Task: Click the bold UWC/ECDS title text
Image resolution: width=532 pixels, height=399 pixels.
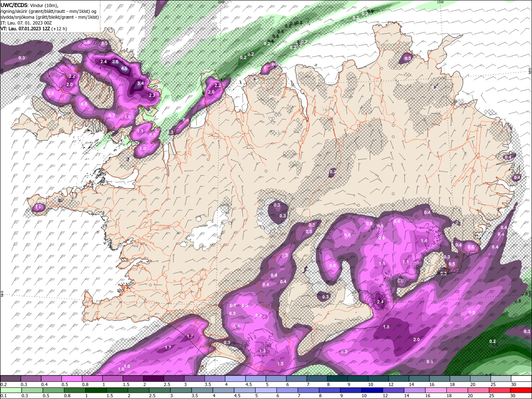Action: (x=15, y=5)
